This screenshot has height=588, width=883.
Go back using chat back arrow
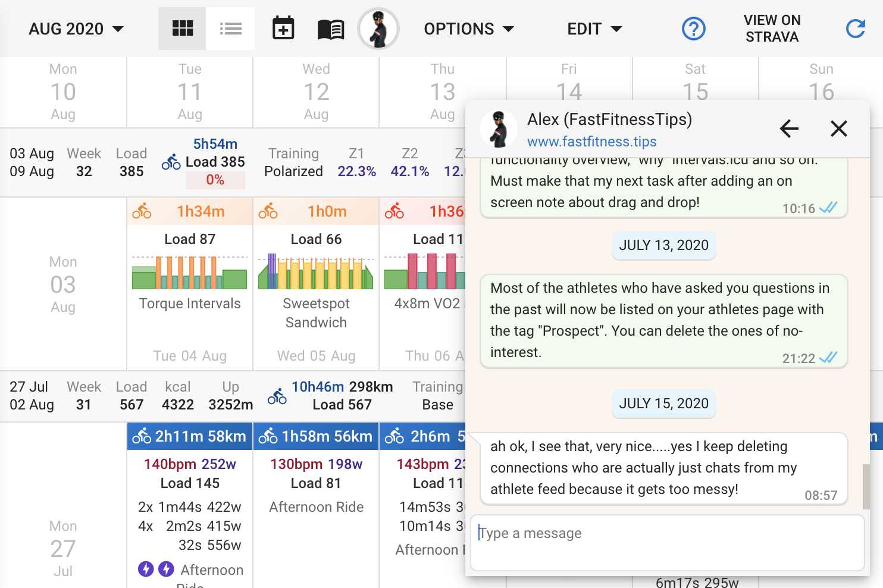click(x=789, y=129)
